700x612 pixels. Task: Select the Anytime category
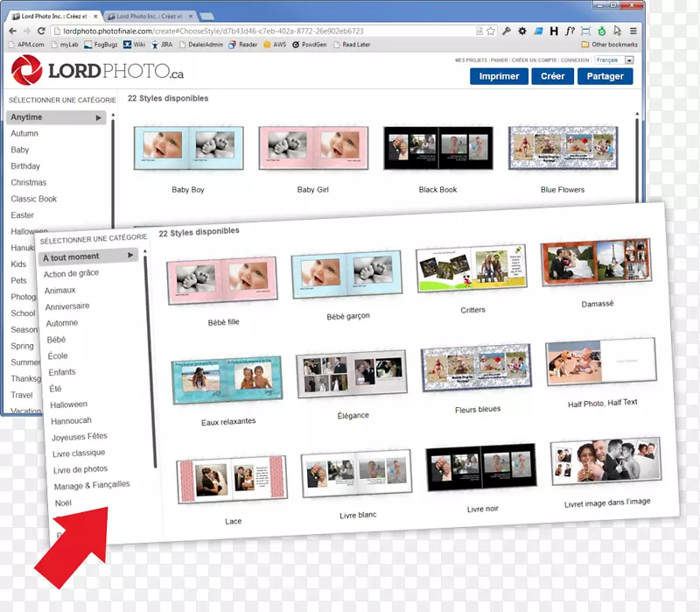(56, 117)
